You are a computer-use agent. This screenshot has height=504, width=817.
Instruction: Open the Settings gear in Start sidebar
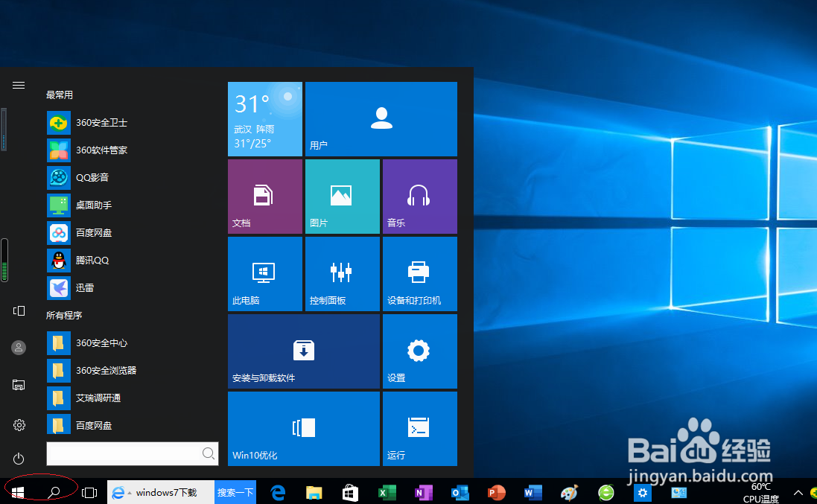(x=18, y=424)
